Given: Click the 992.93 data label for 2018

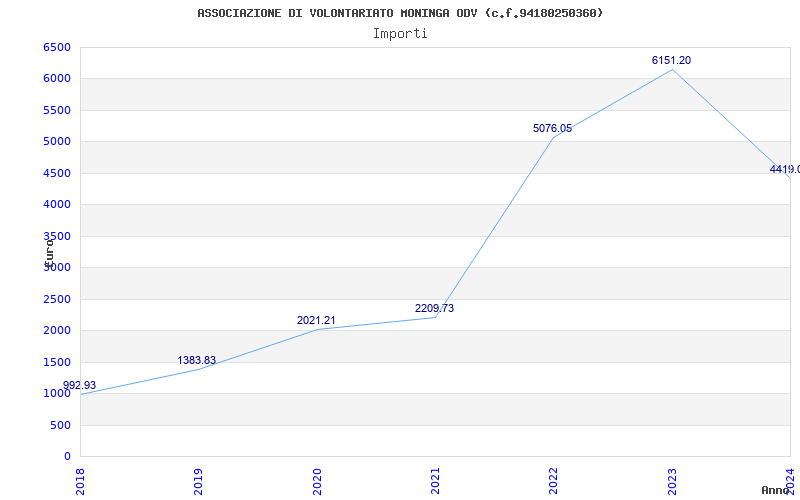Looking at the screenshot, I should (80, 385).
